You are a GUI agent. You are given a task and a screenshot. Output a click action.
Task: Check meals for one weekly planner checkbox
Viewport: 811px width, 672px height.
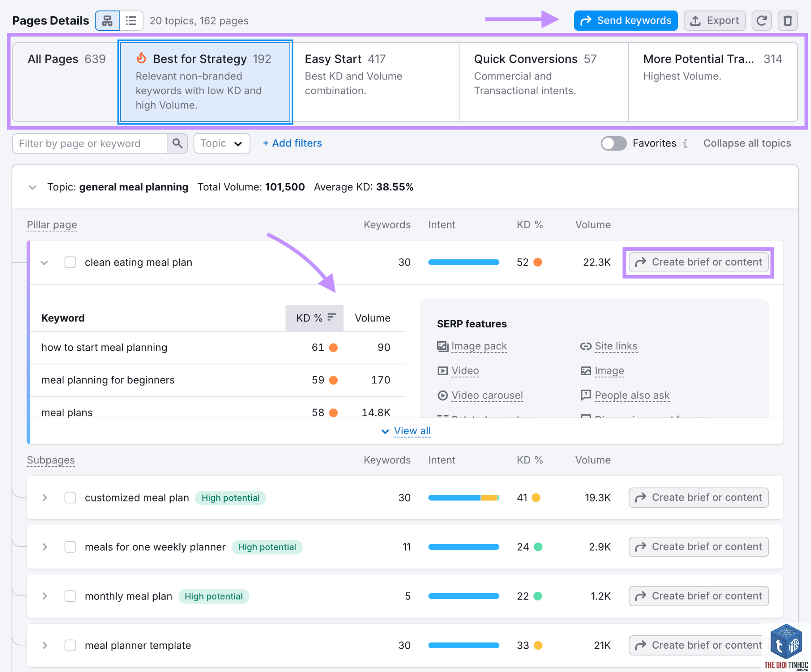pos(70,547)
